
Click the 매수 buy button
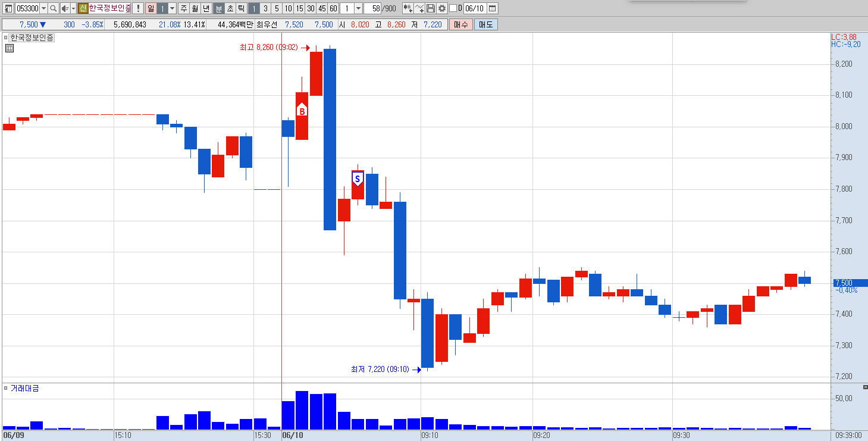tap(461, 24)
